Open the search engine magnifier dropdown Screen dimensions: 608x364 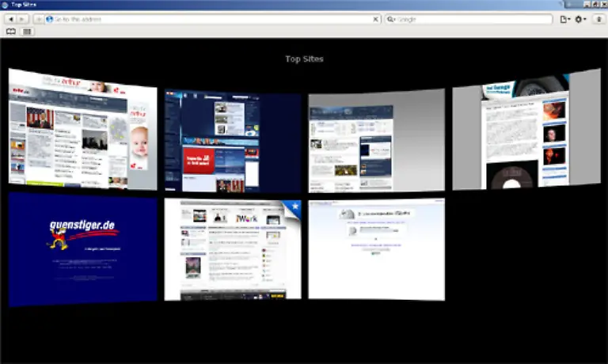(x=391, y=19)
